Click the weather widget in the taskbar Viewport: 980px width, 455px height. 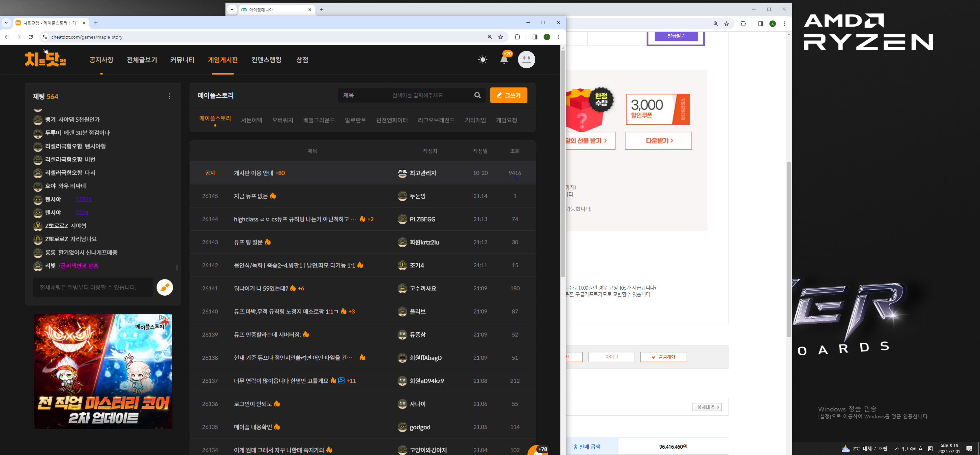point(864,448)
